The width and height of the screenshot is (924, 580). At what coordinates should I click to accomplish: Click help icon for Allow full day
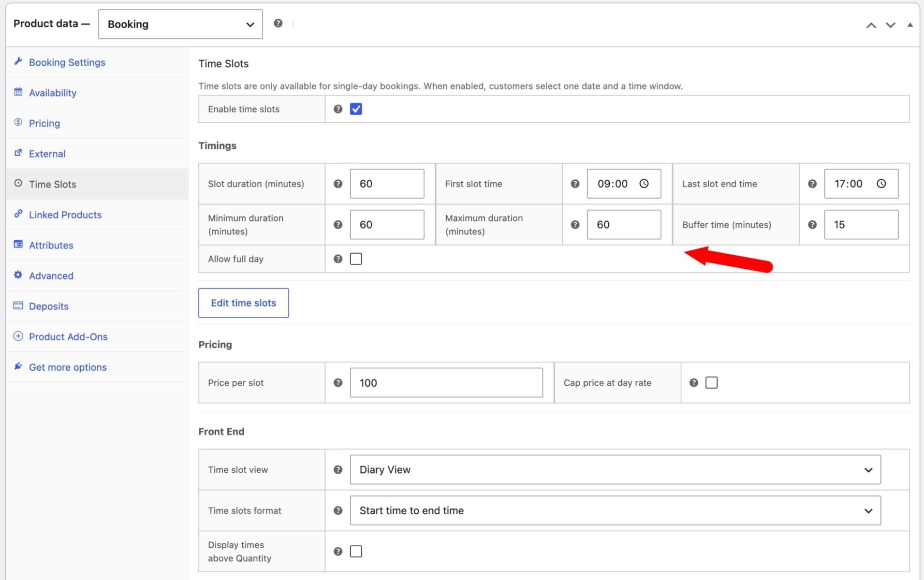[338, 259]
